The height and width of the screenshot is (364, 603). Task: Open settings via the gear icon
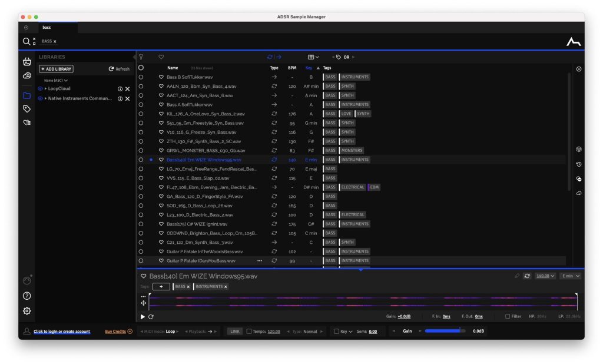coord(26,311)
